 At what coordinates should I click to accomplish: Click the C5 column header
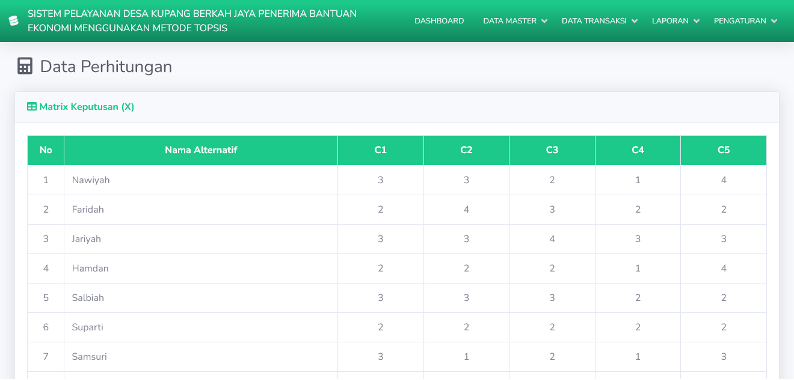tap(724, 150)
